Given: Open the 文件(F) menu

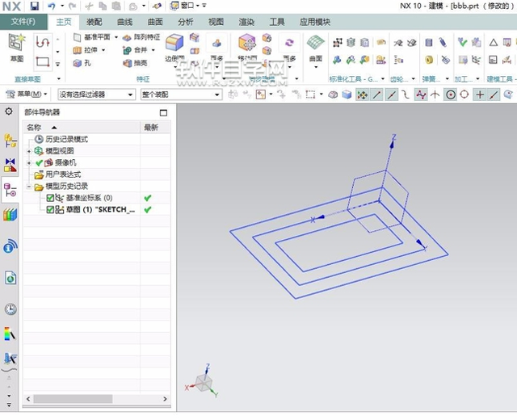Looking at the screenshot, I should tap(23, 22).
